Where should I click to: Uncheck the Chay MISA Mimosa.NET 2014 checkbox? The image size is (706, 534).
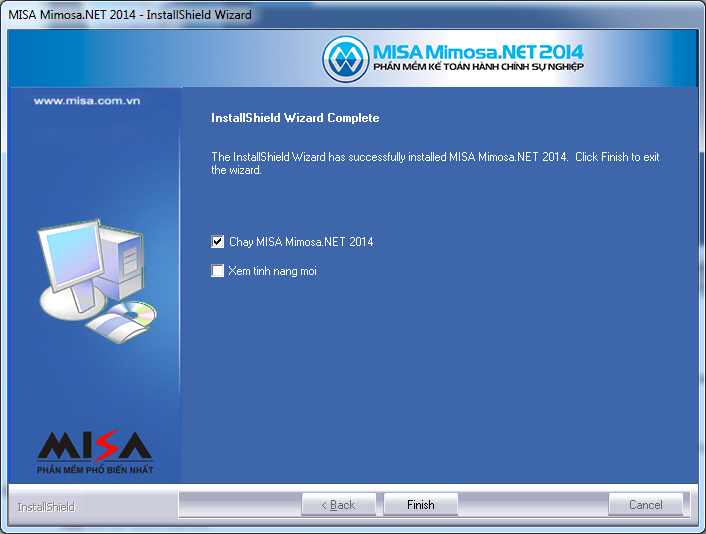coord(217,242)
